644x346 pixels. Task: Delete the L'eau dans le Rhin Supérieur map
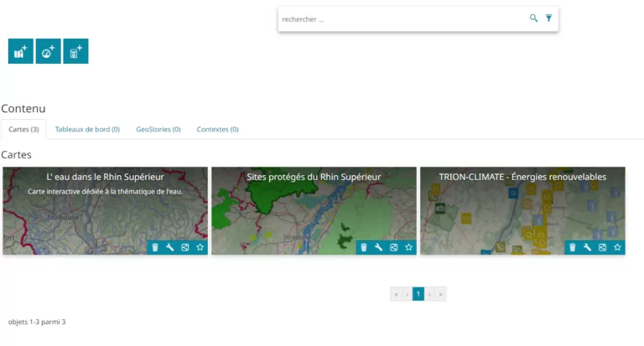coord(154,247)
